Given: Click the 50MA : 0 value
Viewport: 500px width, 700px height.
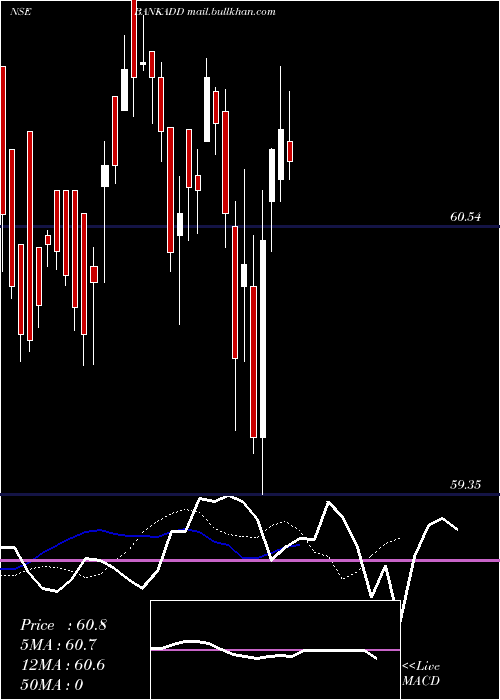Looking at the screenshot, I should click(x=52, y=685).
